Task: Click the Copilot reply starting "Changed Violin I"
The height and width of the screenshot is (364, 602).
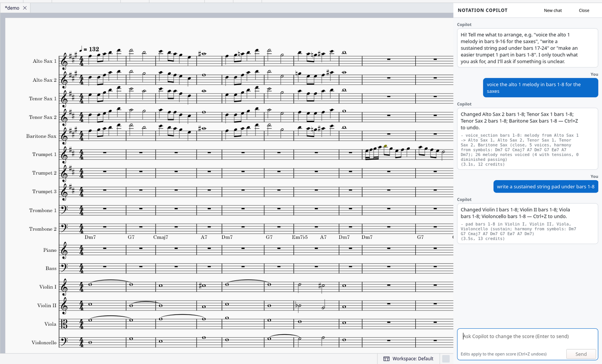Action: coord(527,223)
